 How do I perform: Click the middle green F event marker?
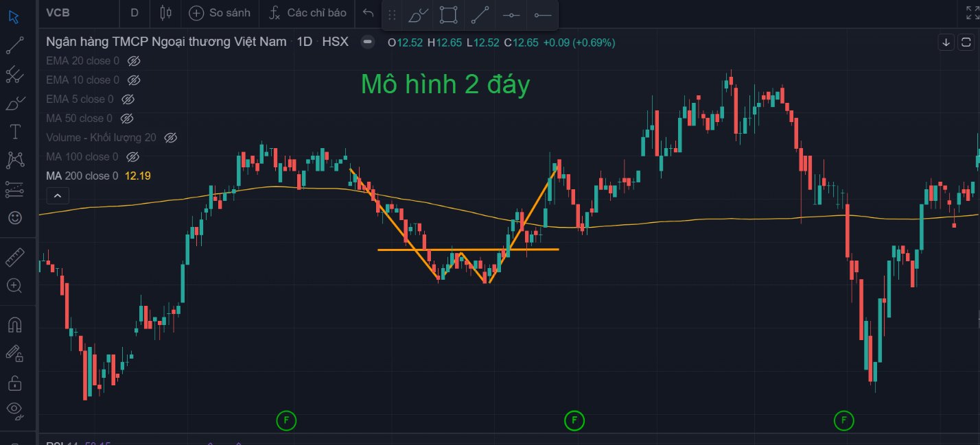click(574, 420)
